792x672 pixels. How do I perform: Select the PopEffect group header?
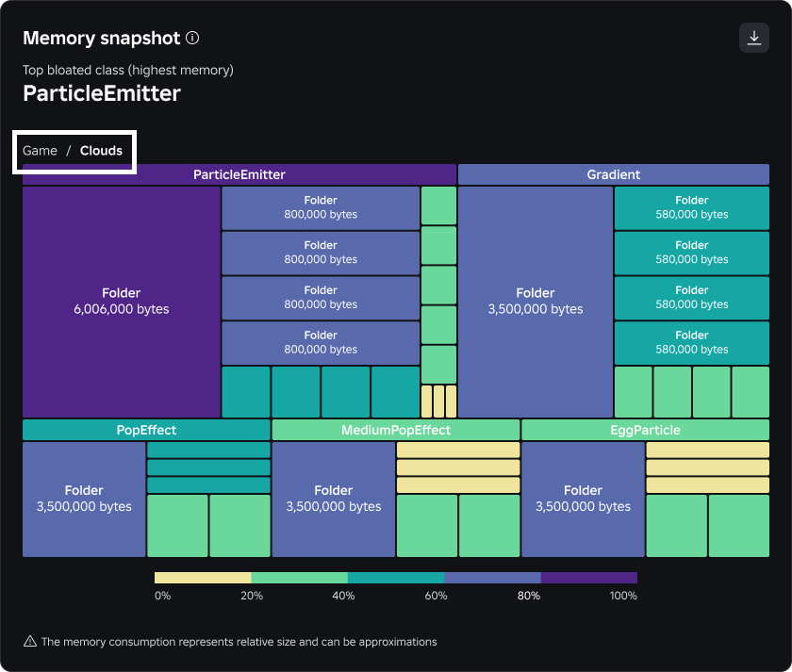point(146,430)
